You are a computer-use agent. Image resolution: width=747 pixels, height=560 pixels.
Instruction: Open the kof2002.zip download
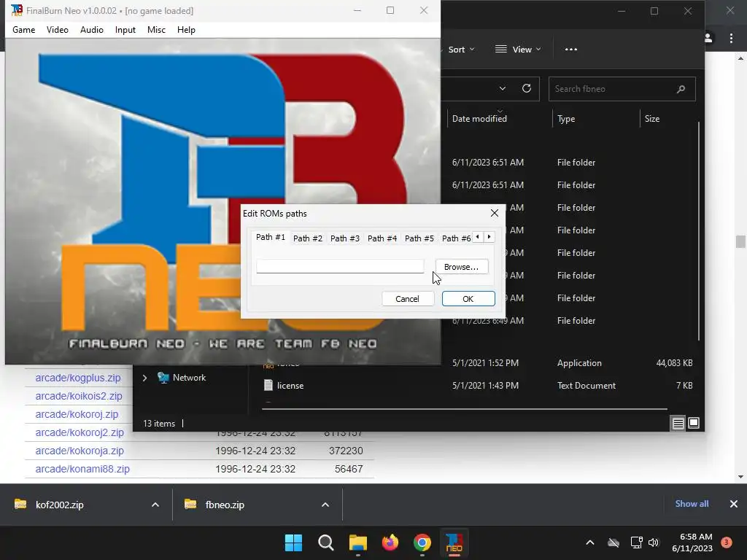tap(60, 505)
